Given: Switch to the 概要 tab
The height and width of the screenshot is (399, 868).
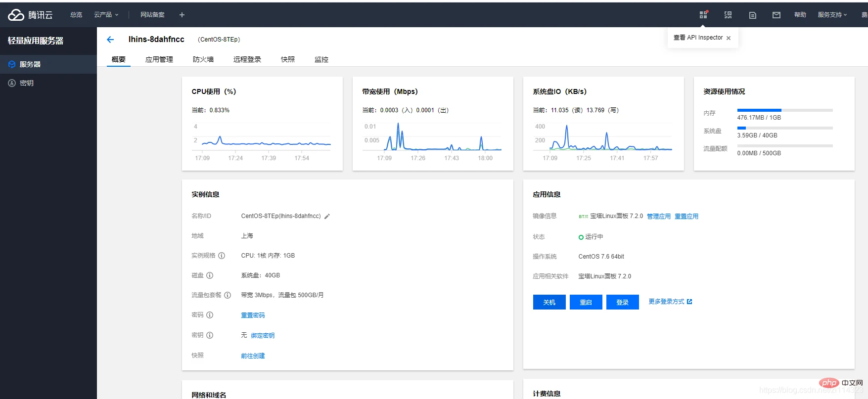Looking at the screenshot, I should (119, 59).
